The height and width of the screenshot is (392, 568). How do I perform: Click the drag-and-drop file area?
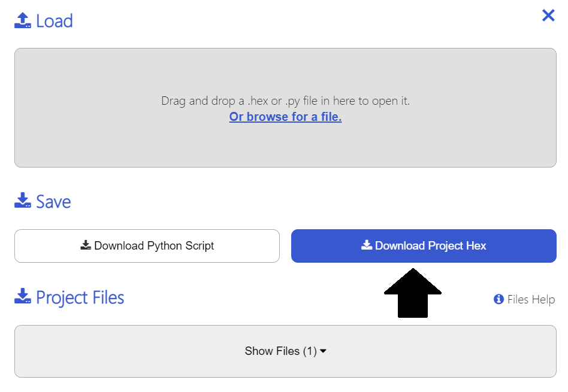[x=285, y=108]
